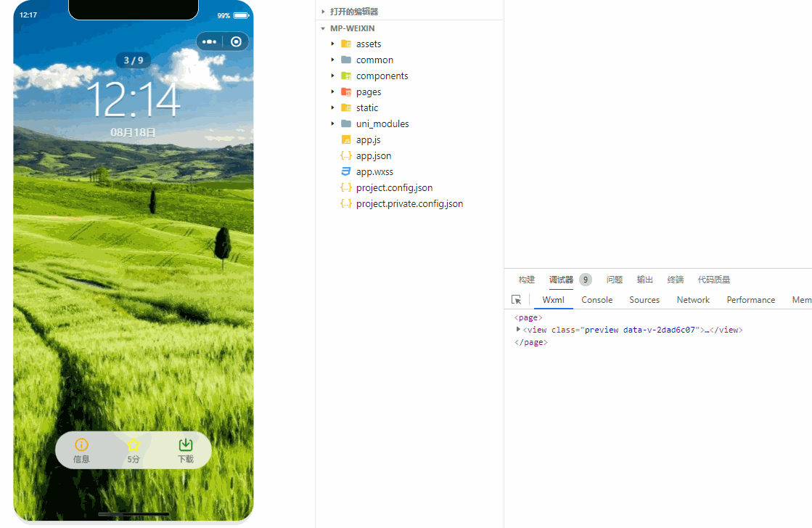Open the mini program three-dots menu
The width and height of the screenshot is (812, 528).
click(209, 41)
